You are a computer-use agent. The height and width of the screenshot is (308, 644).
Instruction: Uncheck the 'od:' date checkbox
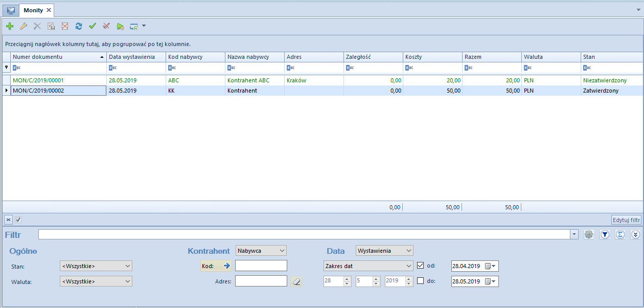click(421, 266)
